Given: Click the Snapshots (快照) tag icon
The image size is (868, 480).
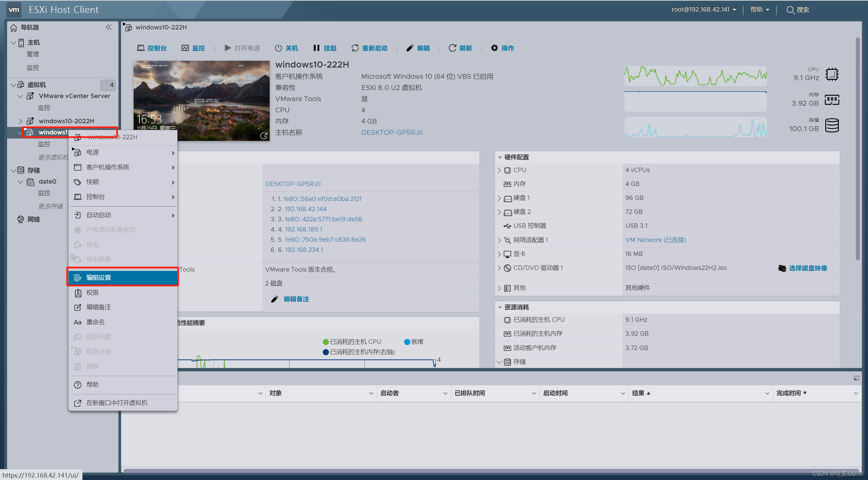Looking at the screenshot, I should pyautogui.click(x=78, y=182).
